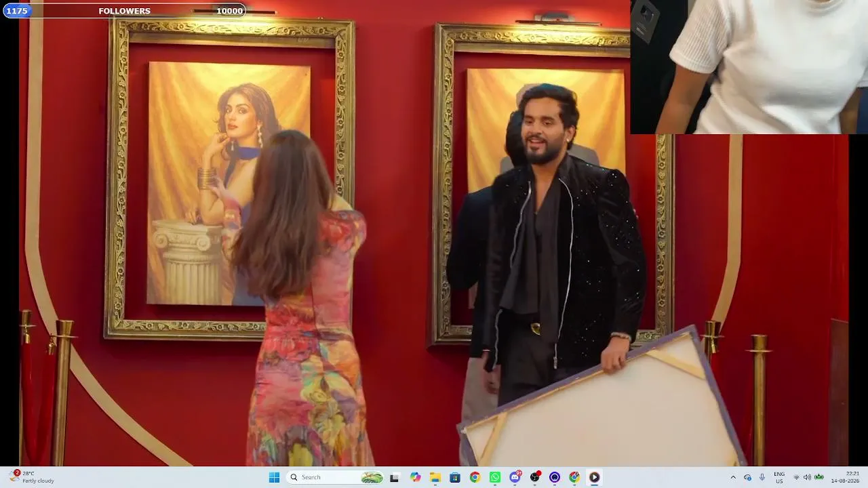Click the 1175 followers count badge

[17, 11]
